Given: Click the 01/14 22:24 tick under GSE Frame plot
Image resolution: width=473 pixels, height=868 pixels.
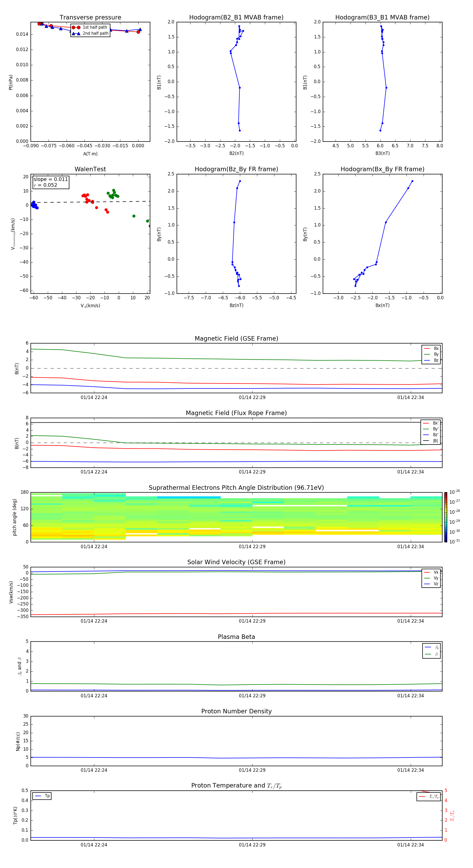Looking at the screenshot, I should pos(94,397).
